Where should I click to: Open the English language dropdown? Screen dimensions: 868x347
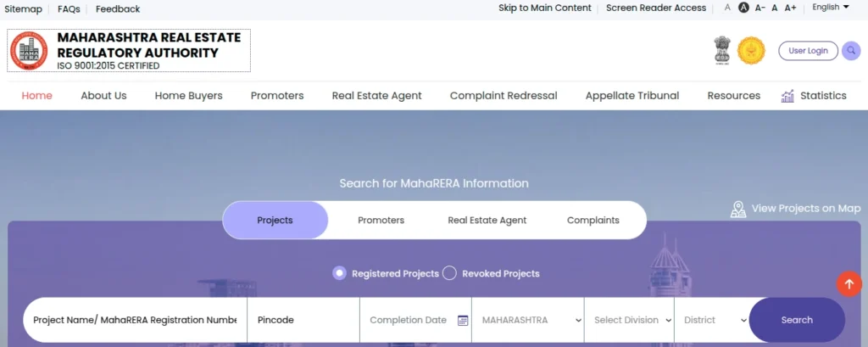[x=831, y=7]
